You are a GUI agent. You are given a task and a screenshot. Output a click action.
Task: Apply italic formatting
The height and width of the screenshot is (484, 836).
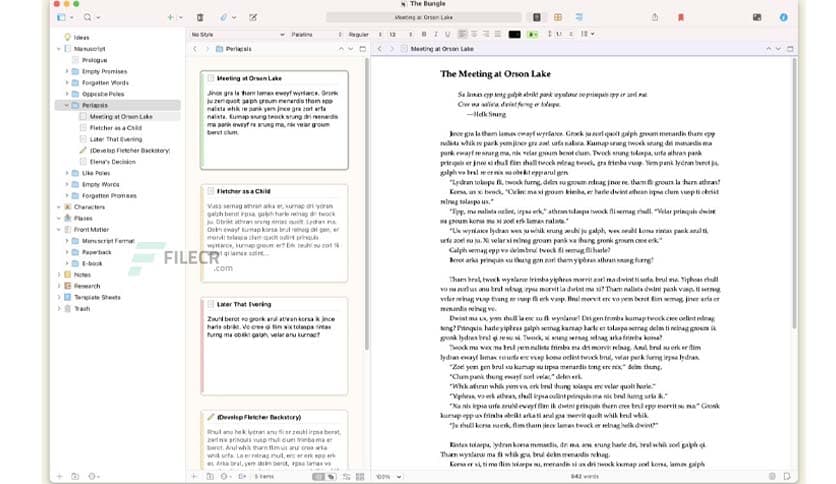436,34
